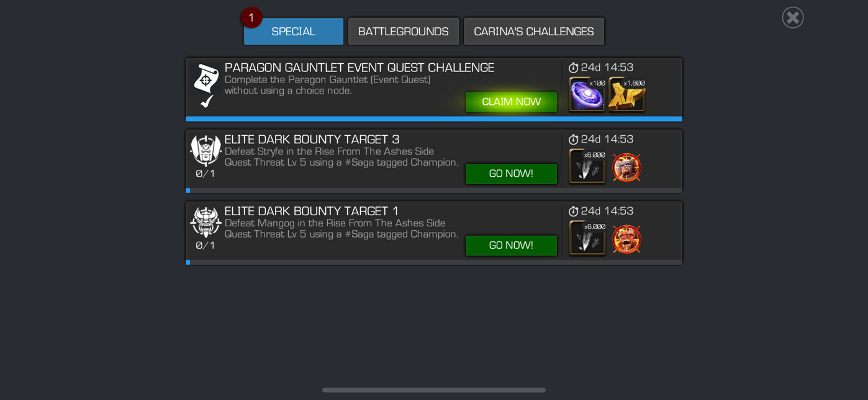
Task: Close the objectives screen with X
Action: pyautogui.click(x=793, y=17)
